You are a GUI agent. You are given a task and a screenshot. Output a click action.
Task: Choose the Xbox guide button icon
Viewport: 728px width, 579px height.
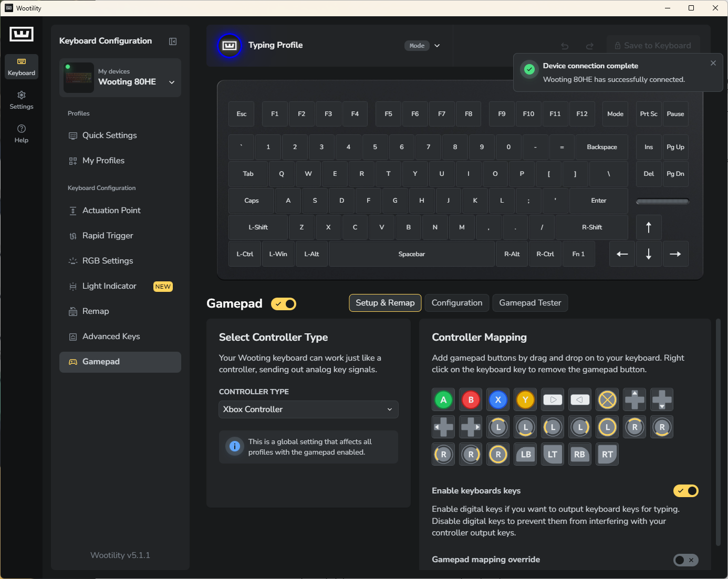(608, 400)
